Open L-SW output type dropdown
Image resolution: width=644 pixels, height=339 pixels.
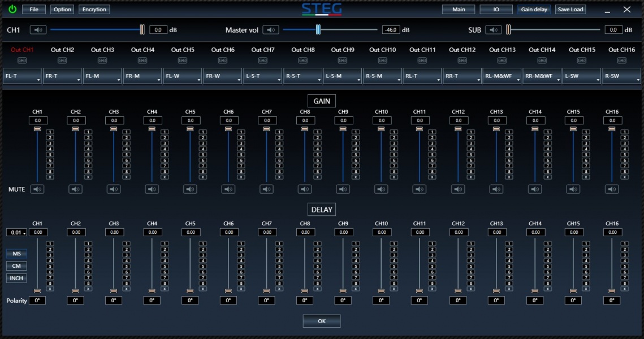point(582,76)
